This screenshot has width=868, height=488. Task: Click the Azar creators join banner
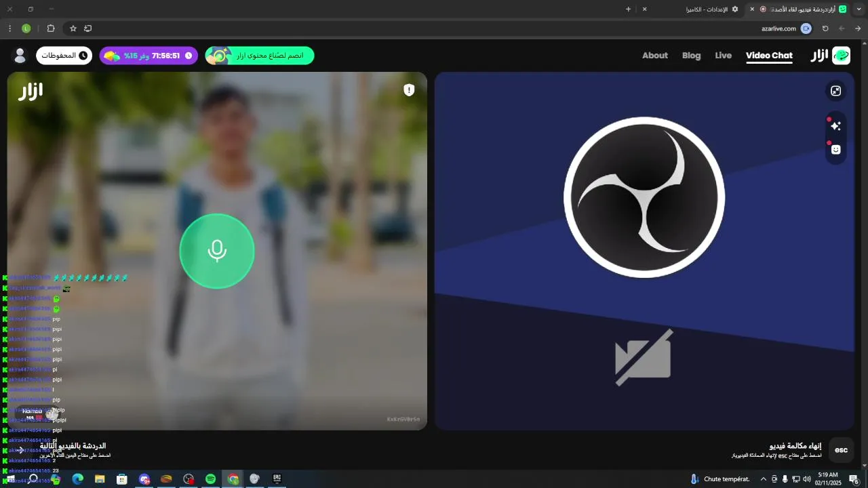pos(260,56)
